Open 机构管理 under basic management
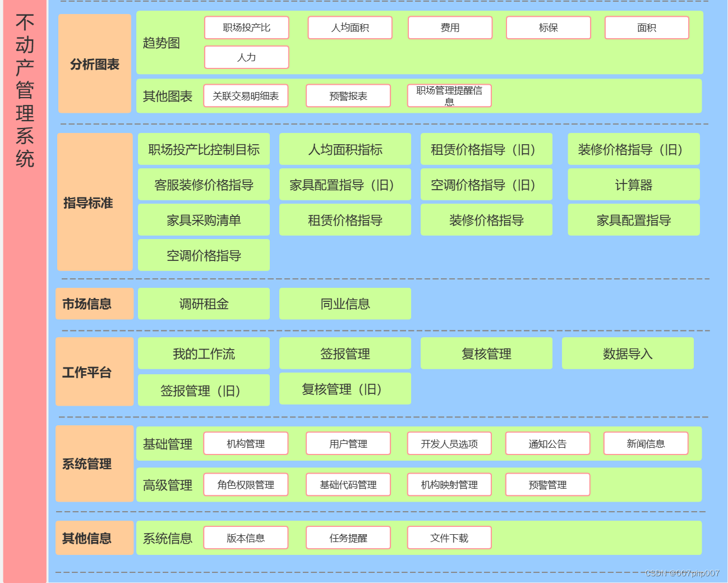728x583 pixels. [x=246, y=443]
